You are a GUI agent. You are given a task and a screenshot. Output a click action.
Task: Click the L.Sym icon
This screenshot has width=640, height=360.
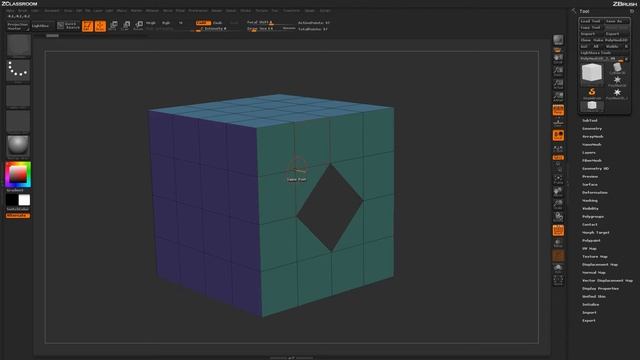(558, 148)
